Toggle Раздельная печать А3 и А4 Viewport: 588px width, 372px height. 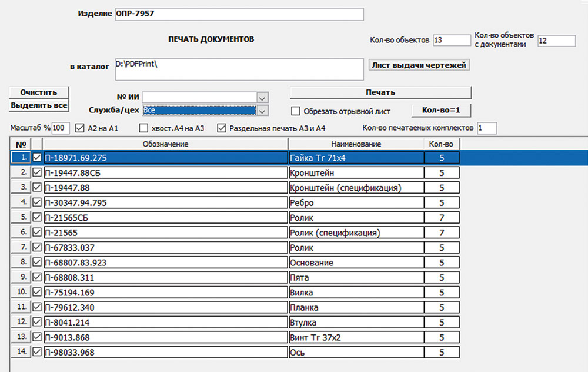[x=222, y=128]
